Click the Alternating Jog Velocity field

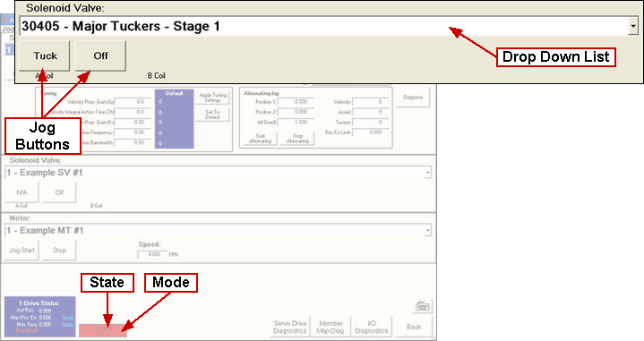click(x=371, y=102)
